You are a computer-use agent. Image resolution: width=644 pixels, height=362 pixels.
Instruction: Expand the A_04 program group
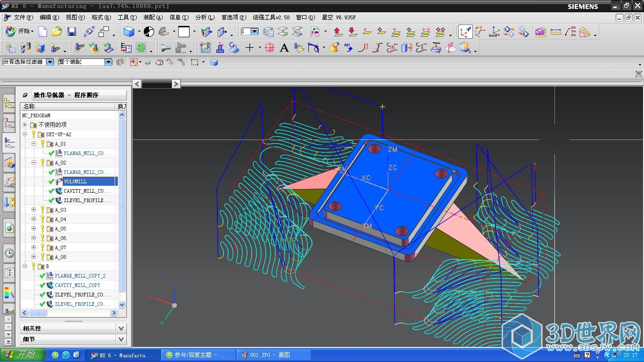point(34,219)
